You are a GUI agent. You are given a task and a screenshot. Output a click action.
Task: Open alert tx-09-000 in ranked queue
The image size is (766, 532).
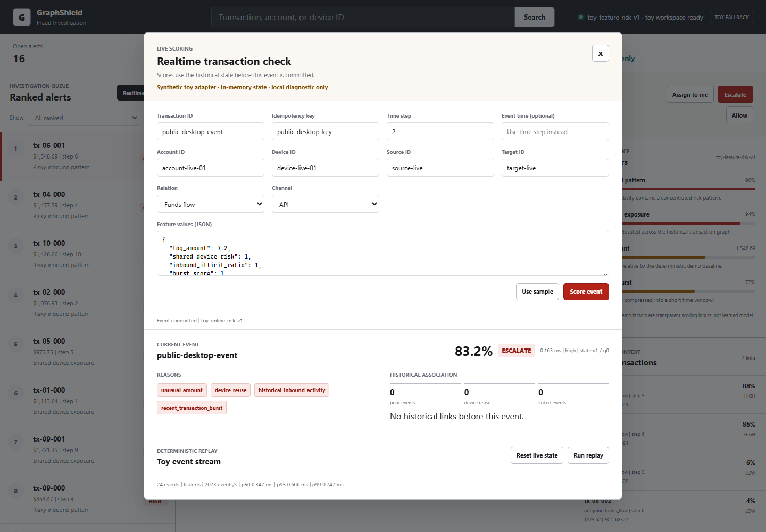coord(72,499)
